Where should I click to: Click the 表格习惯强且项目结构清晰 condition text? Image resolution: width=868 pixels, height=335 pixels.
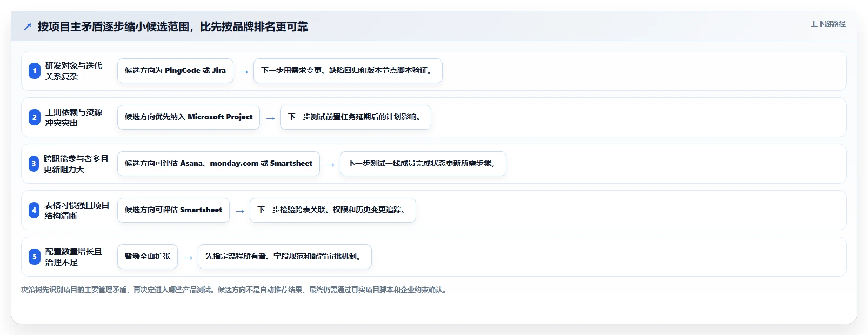click(77, 210)
